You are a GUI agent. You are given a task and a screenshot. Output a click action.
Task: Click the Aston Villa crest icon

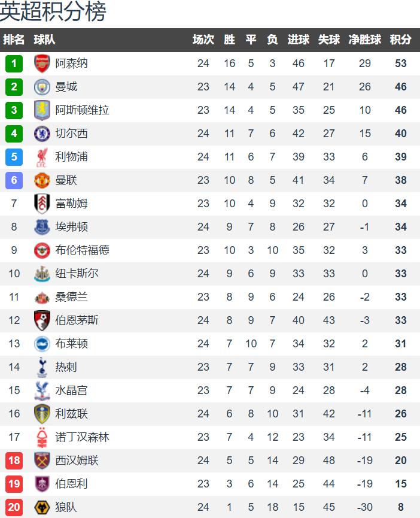(x=42, y=110)
